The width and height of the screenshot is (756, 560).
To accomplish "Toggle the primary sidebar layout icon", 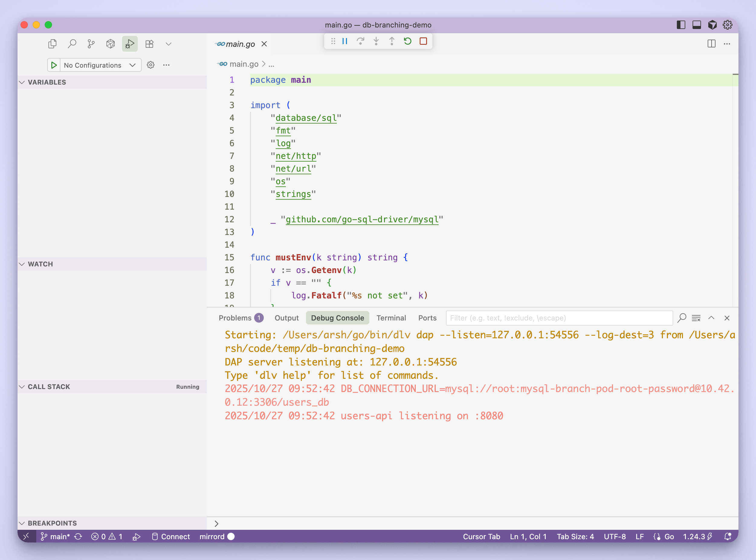I will pyautogui.click(x=681, y=25).
